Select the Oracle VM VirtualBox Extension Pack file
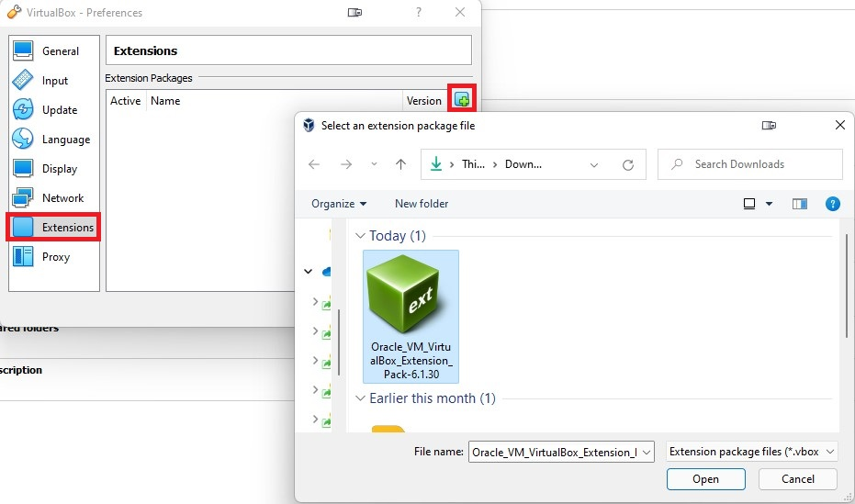Viewport: 855px width, 504px height. coord(411,317)
